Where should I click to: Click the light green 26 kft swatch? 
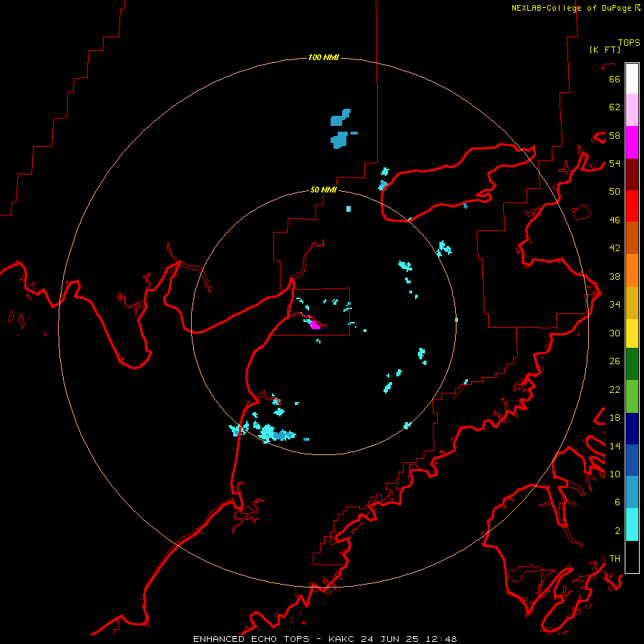[x=632, y=396]
